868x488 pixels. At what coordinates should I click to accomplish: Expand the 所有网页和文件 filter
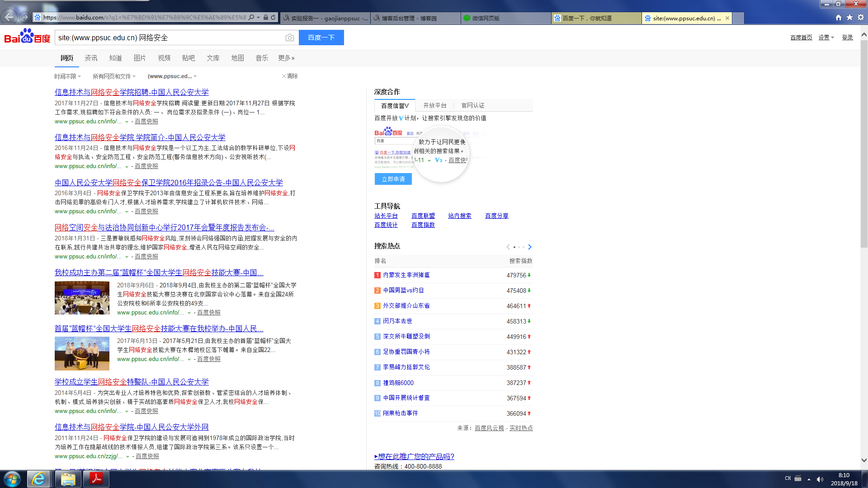(114, 76)
